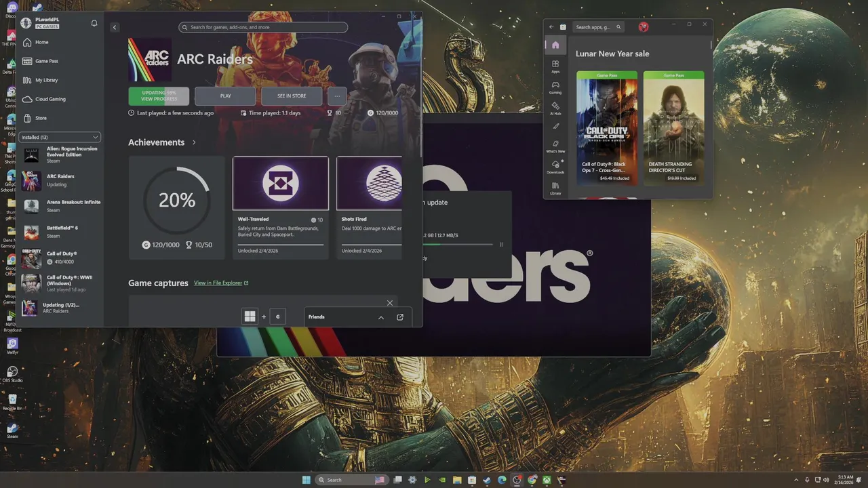This screenshot has width=868, height=488.
Task: Open Steam from taskbar
Action: (x=487, y=480)
